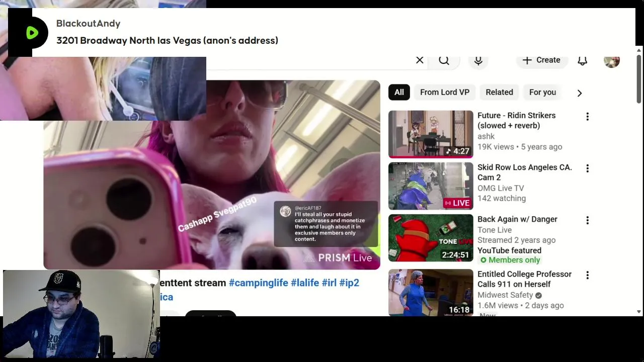This screenshot has width=644, height=362.
Task: Clear the search box with the X icon
Action: coord(420,60)
